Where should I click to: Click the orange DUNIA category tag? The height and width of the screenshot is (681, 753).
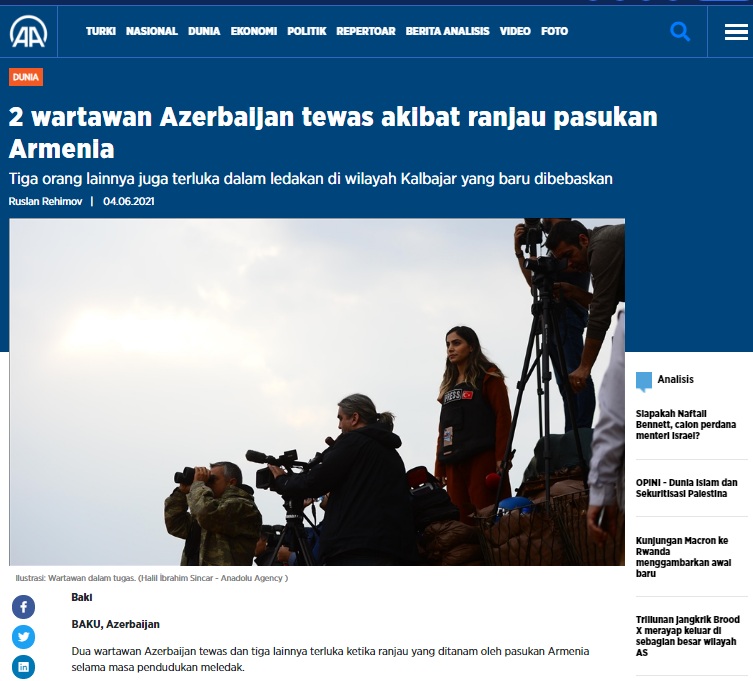(x=26, y=77)
